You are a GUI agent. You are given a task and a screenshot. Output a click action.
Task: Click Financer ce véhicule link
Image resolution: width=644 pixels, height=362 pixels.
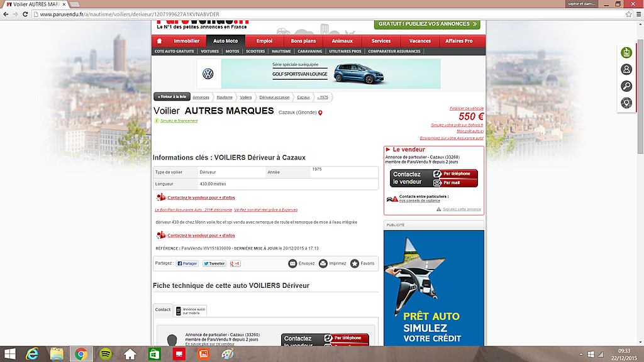pos(467,108)
